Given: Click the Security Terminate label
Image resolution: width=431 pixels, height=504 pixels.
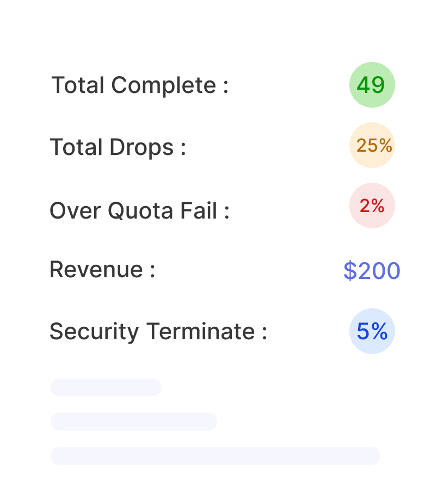Looking at the screenshot, I should pyautogui.click(x=158, y=331).
